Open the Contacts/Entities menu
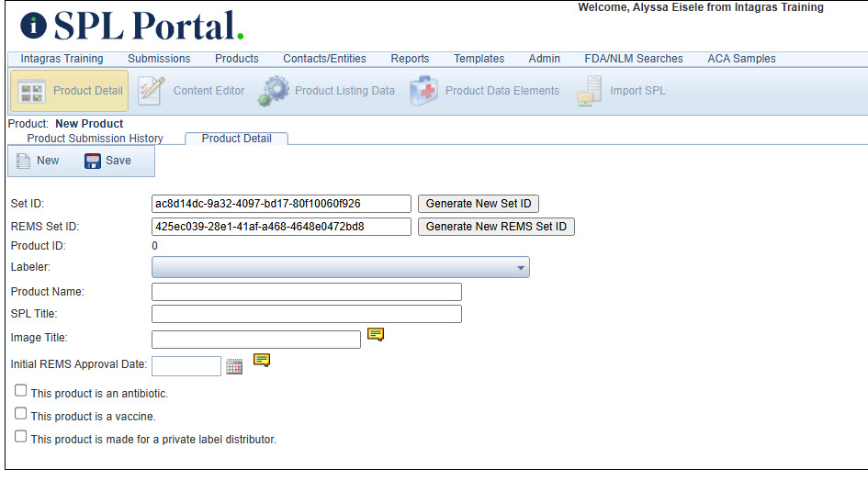 point(324,59)
